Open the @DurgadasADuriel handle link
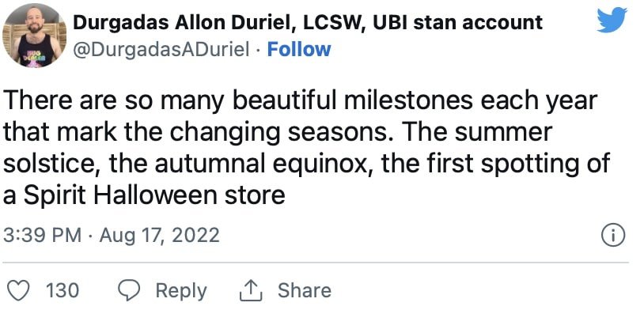Image resolution: width=644 pixels, height=310 pixels. coord(161,50)
